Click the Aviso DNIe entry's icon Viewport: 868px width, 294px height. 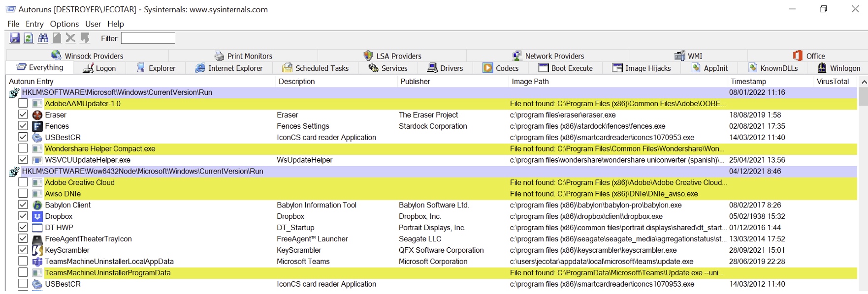coord(37,194)
